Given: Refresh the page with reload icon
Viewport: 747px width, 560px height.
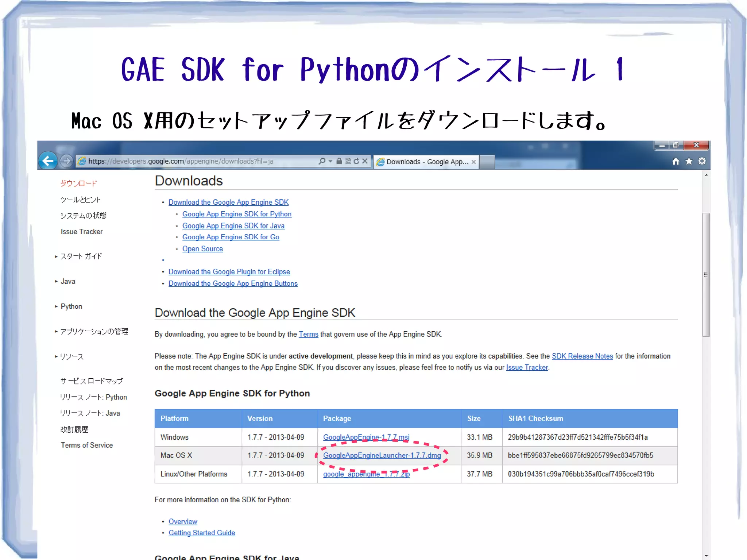Looking at the screenshot, I should click(x=356, y=161).
